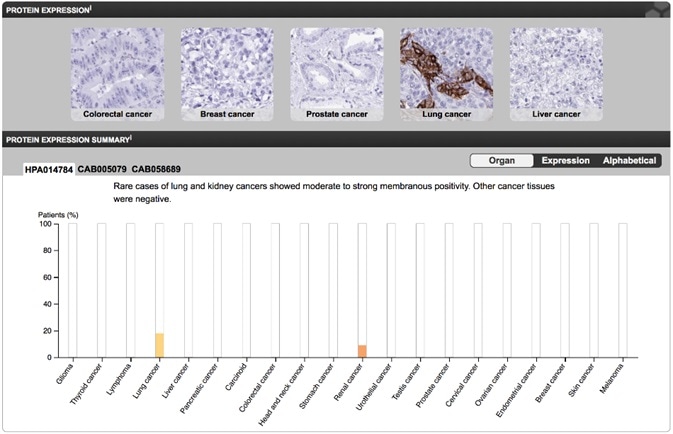This screenshot has height=434, width=673.
Task: Open the Colorectal cancer tissue thumbnail
Action: tap(117, 68)
